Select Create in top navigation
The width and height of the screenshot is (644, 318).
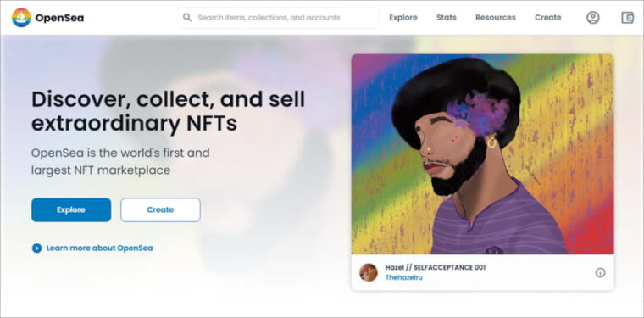pyautogui.click(x=548, y=18)
